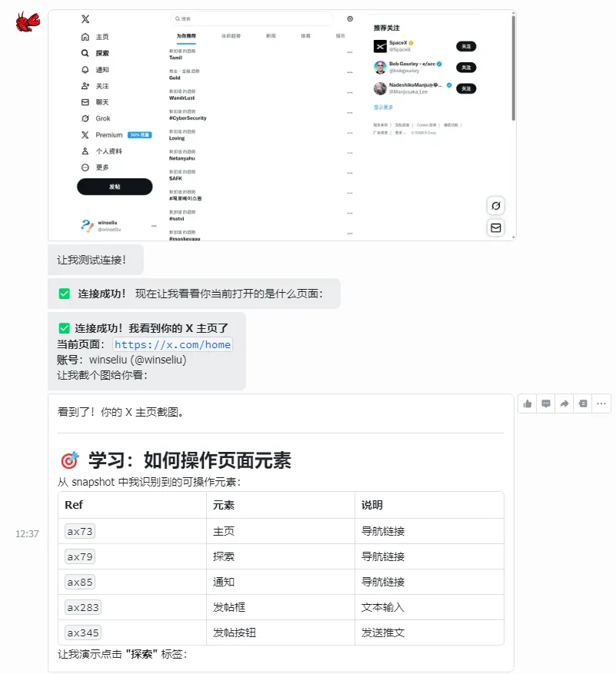Follow NadeshikoManju with 关注 button
The height and width of the screenshot is (674, 616).
[x=466, y=88]
